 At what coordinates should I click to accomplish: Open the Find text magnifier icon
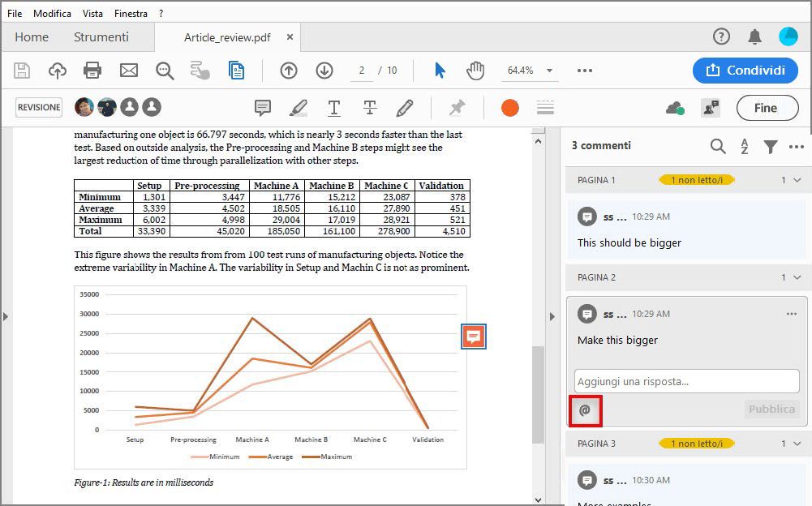click(165, 71)
